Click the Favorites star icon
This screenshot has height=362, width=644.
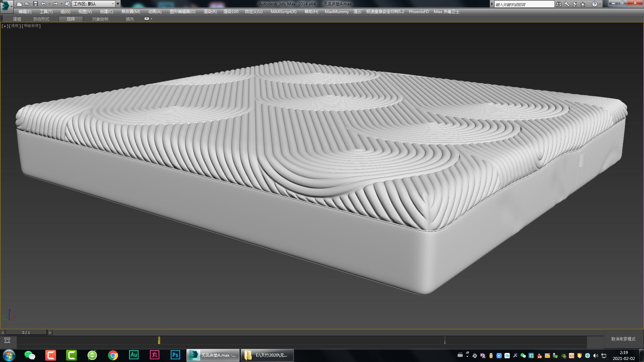coord(583,4)
